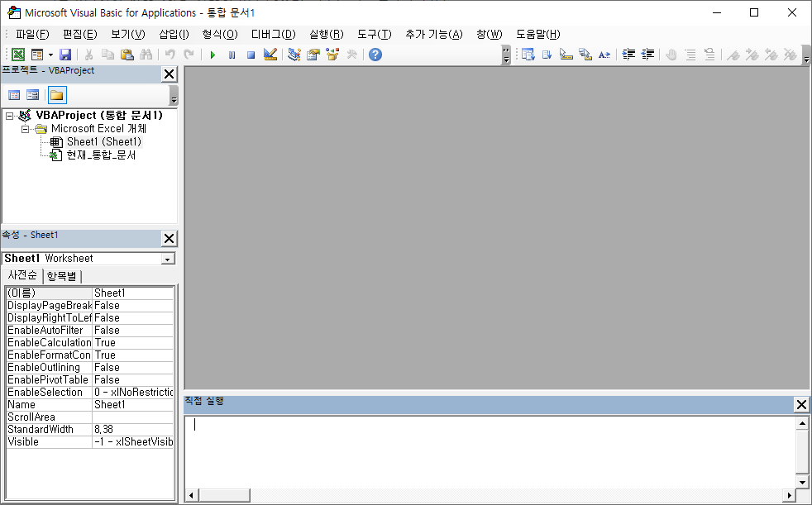
Task: Run macro with the green play icon
Action: (x=213, y=55)
